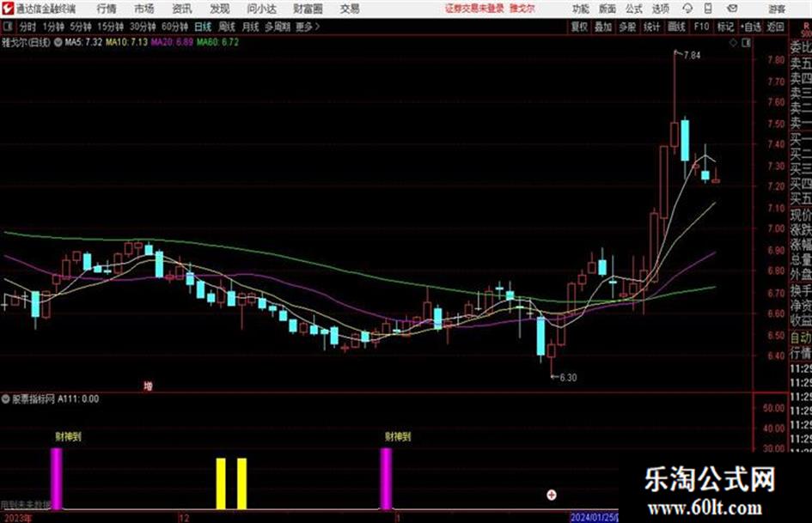The image size is (812, 523).
Task: Click the 2023年 label on time axis
Action: pyautogui.click(x=17, y=519)
